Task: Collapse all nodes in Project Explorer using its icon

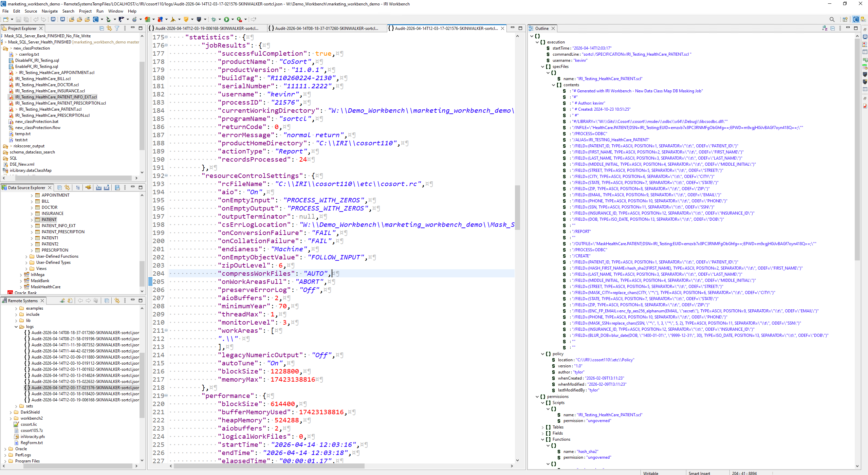Action: (x=101, y=29)
